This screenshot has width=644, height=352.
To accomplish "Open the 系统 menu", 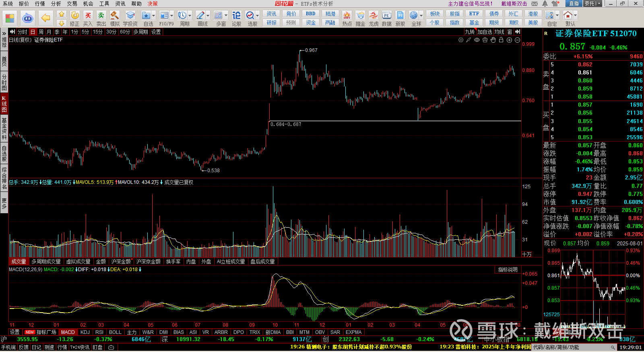I will pos(8,4).
